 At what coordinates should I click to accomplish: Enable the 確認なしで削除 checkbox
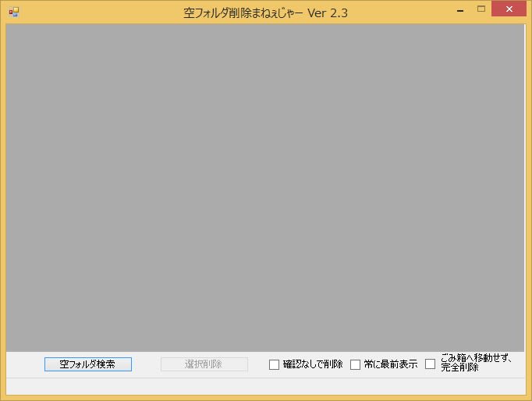(274, 364)
